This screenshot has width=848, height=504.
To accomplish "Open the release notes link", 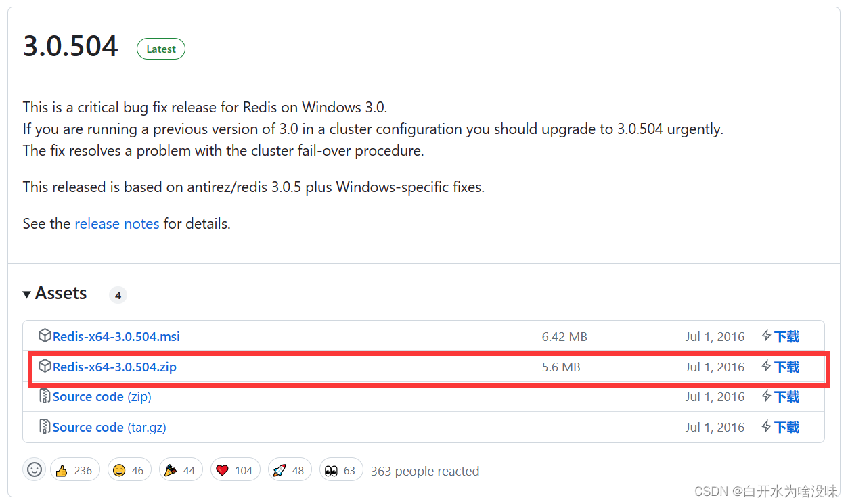I will (116, 223).
